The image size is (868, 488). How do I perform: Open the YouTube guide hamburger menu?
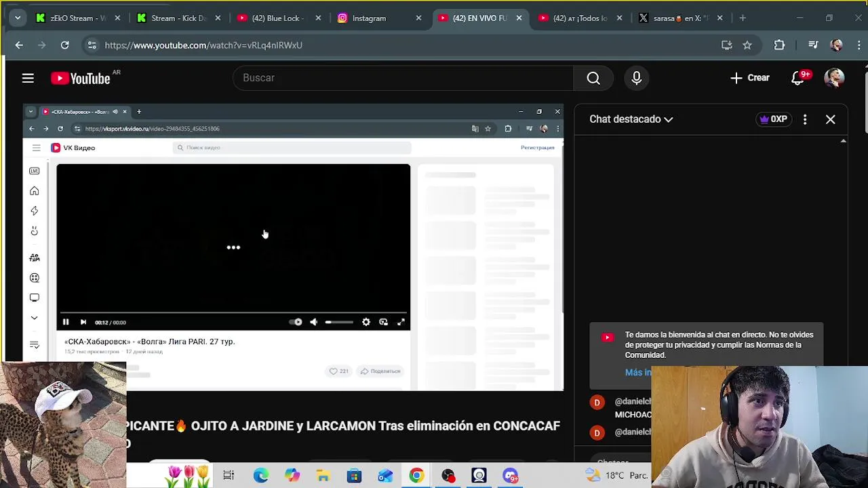[28, 78]
